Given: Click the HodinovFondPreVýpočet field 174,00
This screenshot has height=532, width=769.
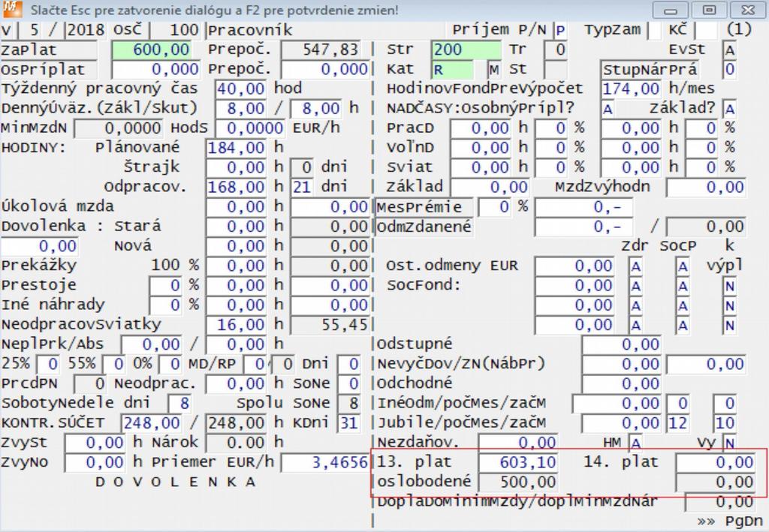Looking at the screenshot, I should coord(631,89).
